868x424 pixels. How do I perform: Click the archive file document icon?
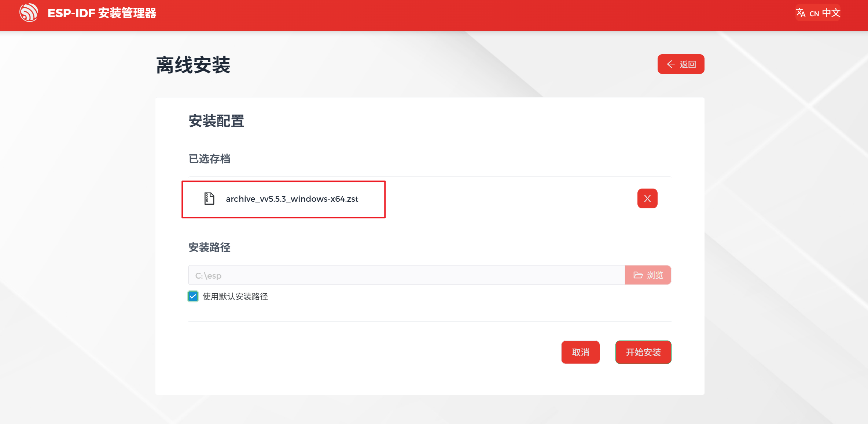click(209, 199)
